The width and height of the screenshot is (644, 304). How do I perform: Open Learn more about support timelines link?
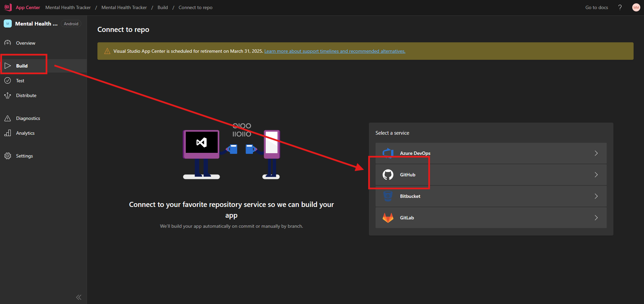pos(335,51)
